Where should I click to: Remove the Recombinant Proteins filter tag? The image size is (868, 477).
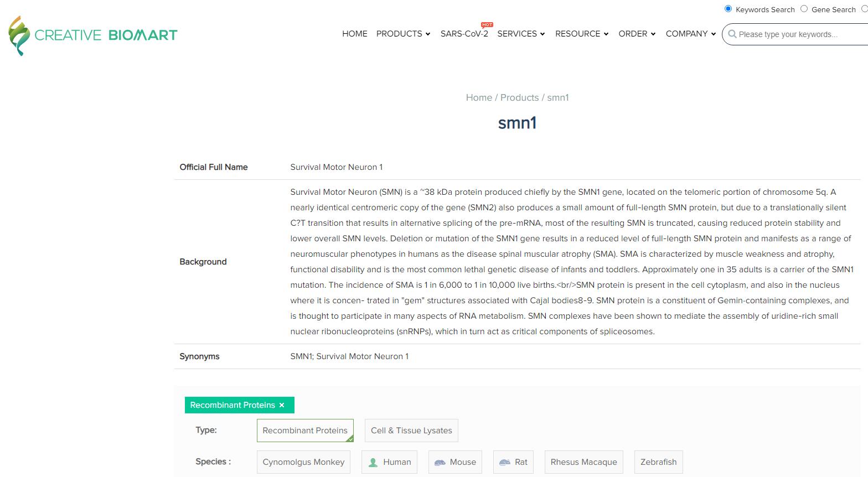pos(282,405)
